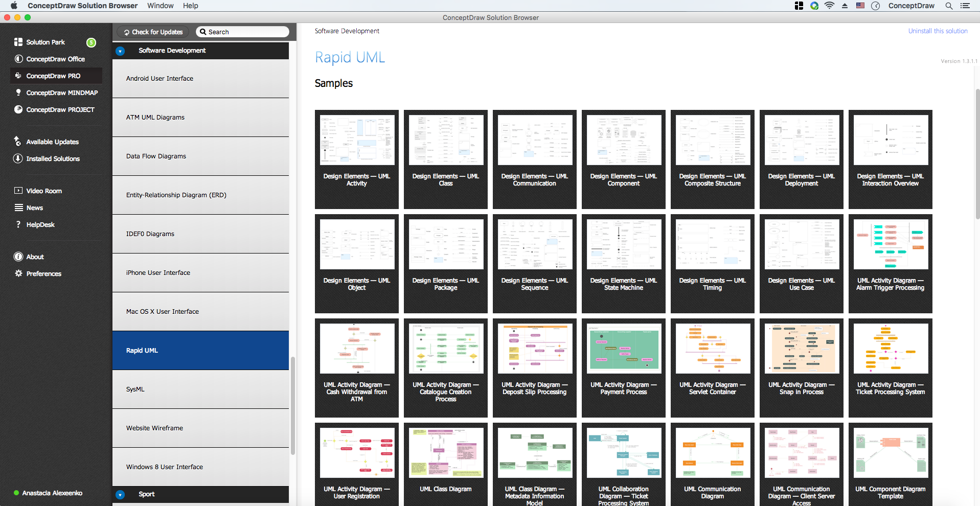This screenshot has width=980, height=506.
Task: Open UML Component Diagram Template sample
Action: pos(891,465)
